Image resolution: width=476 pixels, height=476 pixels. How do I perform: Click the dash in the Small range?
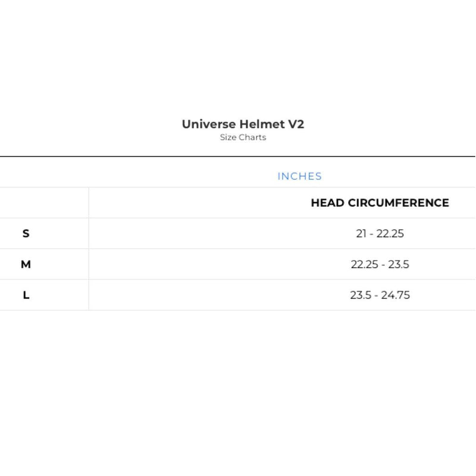pyautogui.click(x=371, y=234)
